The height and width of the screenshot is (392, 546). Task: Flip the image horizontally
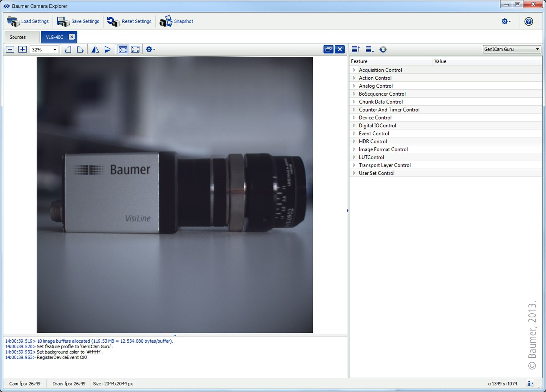[x=95, y=49]
